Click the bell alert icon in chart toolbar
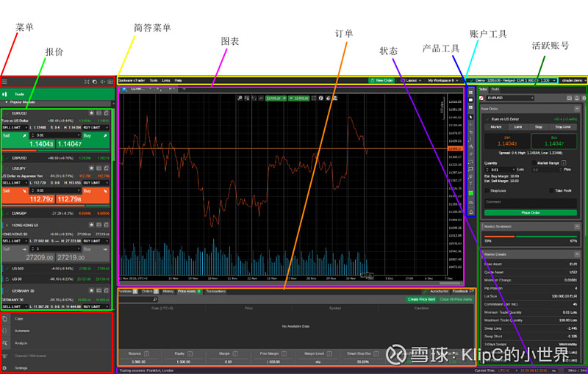This screenshot has width=588, height=374. [471, 211]
